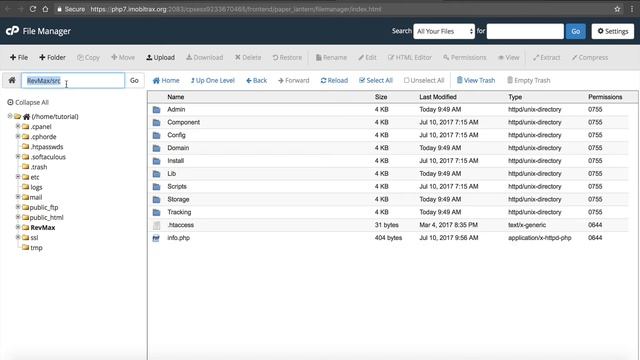Expand the etc folder node
This screenshot has width=640, height=360.
(x=18, y=177)
